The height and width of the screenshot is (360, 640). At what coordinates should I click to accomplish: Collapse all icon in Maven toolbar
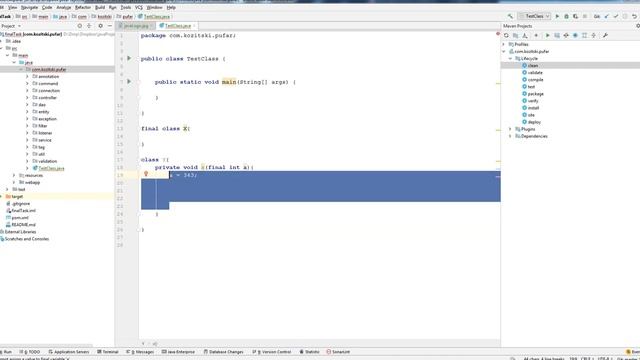[594, 36]
